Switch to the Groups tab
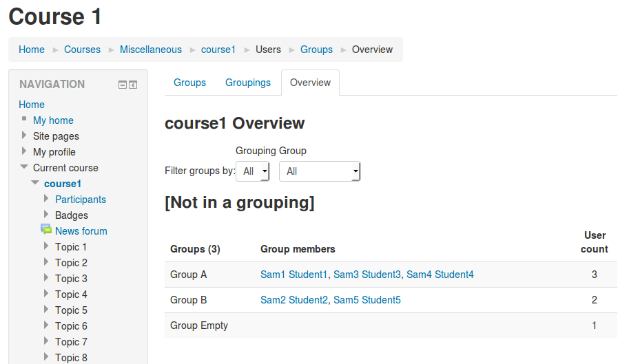Screen dimensions: 629x364 coord(189,83)
